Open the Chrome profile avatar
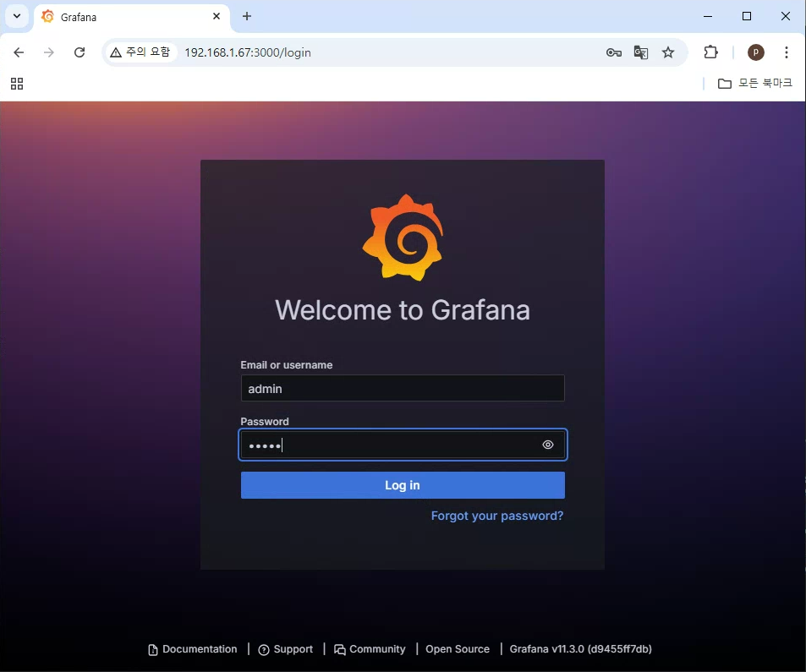806x672 pixels. click(755, 52)
